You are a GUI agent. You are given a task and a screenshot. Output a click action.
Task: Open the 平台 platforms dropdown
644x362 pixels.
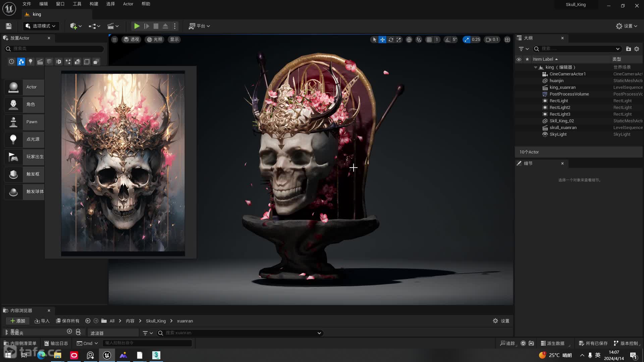point(200,26)
